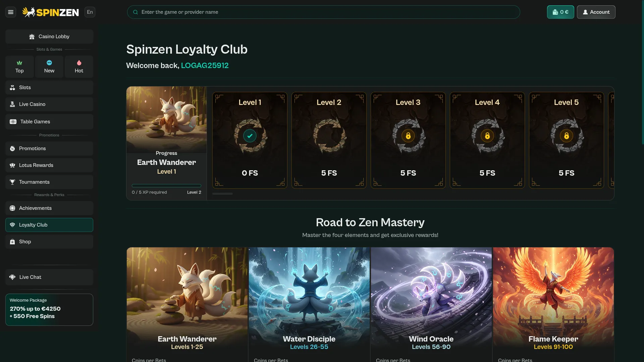Click the Welcome Package banner
The height and width of the screenshot is (362, 644).
pos(49,309)
